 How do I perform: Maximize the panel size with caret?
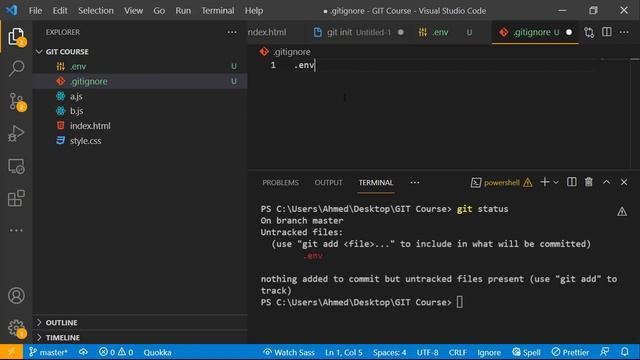[x=607, y=182]
